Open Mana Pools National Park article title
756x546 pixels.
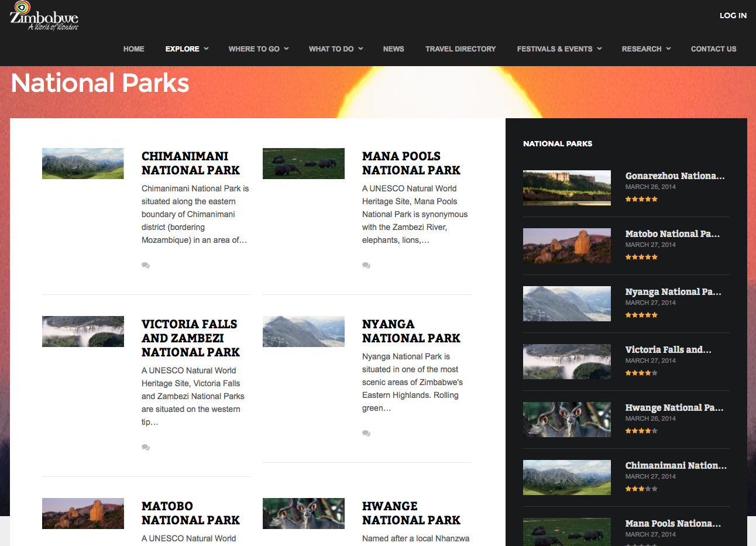[x=411, y=163]
